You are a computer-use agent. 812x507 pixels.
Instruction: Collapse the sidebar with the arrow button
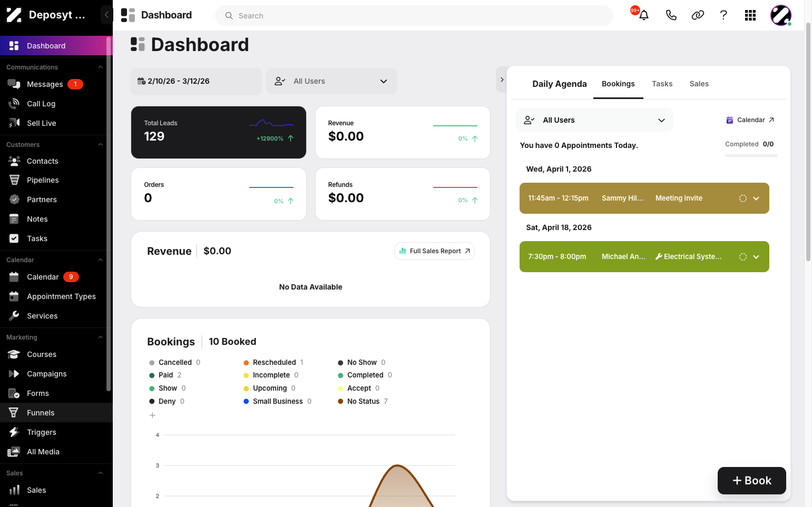pyautogui.click(x=106, y=15)
